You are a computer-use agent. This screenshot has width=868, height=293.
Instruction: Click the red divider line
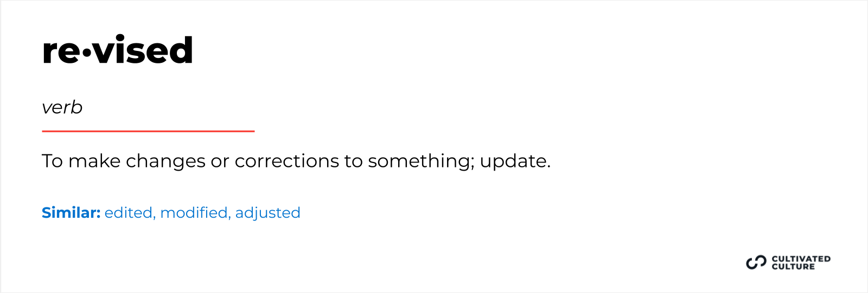148,131
